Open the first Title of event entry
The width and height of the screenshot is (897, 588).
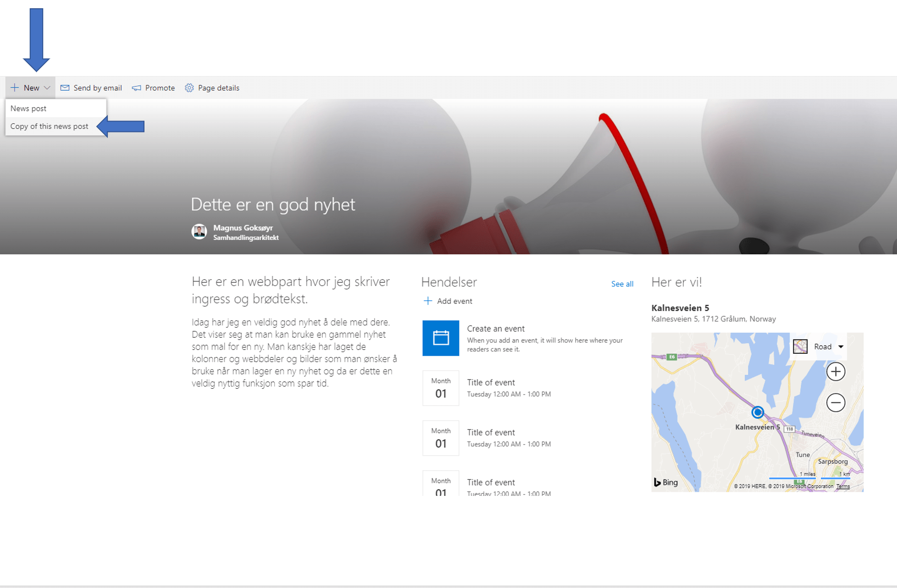(x=491, y=382)
